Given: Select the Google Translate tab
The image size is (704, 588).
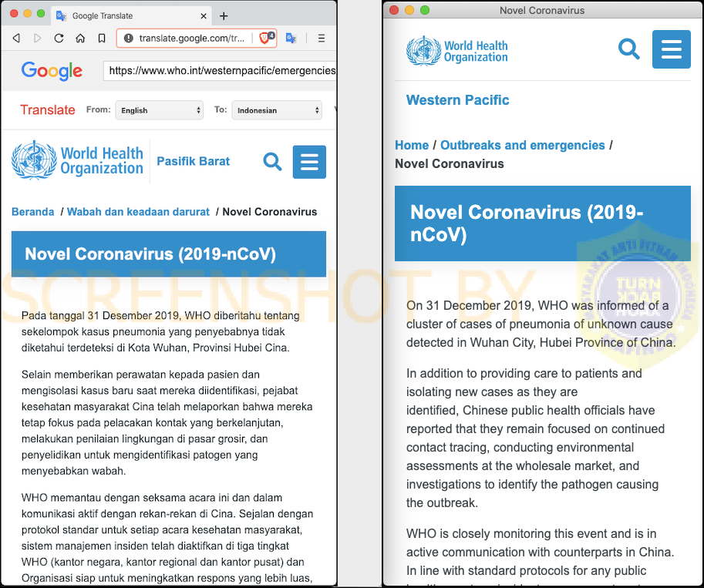Looking at the screenshot, I should point(132,15).
